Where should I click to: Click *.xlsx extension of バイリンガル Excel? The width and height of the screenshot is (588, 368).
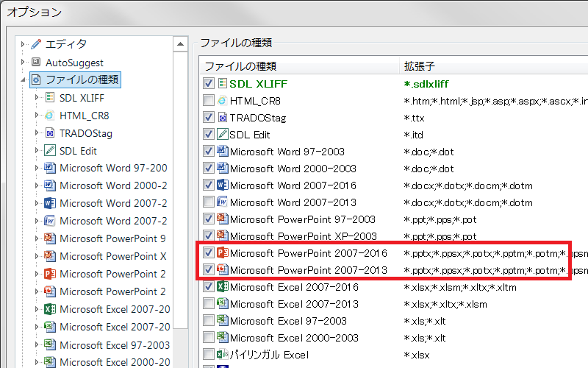pos(417,355)
